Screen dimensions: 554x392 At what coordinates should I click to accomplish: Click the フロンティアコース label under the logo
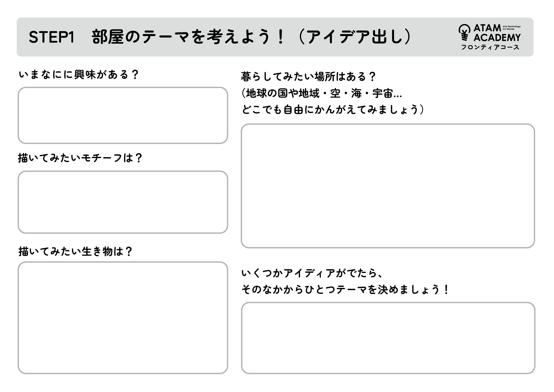pos(490,47)
